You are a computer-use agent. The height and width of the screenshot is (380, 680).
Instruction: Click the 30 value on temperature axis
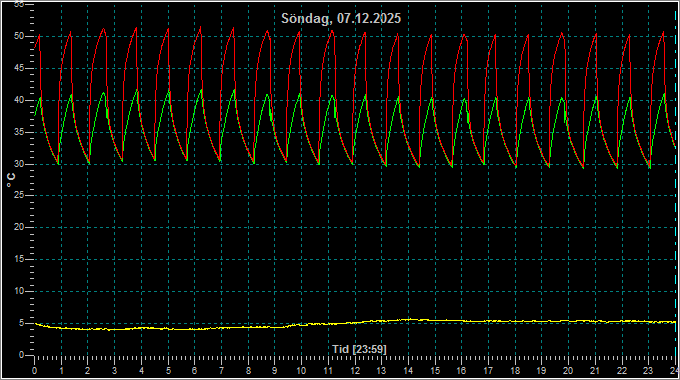19,164
